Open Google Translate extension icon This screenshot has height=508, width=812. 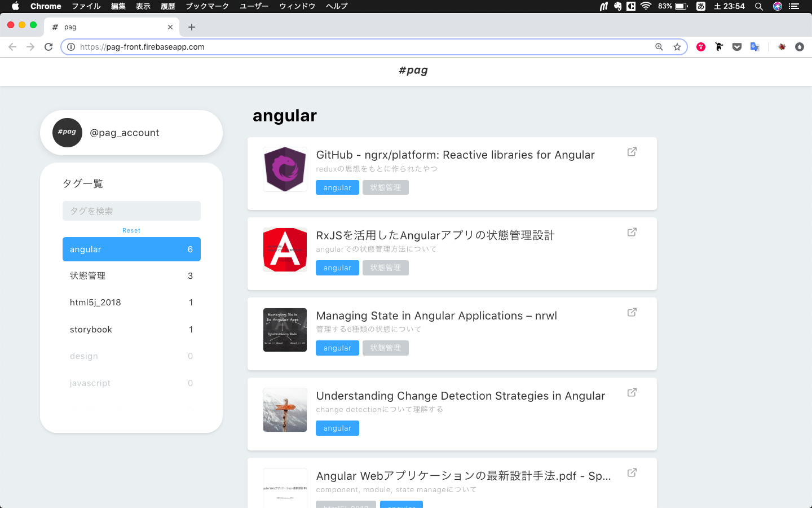coord(755,47)
